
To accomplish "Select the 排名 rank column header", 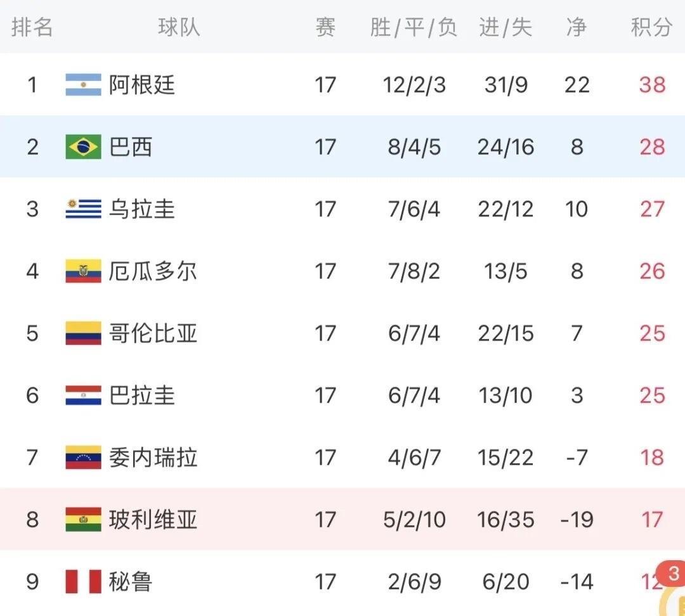I will pyautogui.click(x=32, y=28).
